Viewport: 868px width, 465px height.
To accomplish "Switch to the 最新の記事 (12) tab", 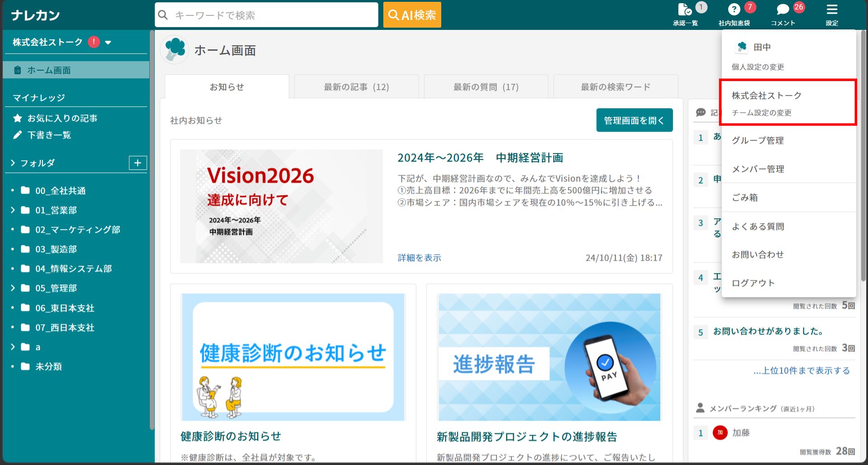I will pyautogui.click(x=356, y=87).
